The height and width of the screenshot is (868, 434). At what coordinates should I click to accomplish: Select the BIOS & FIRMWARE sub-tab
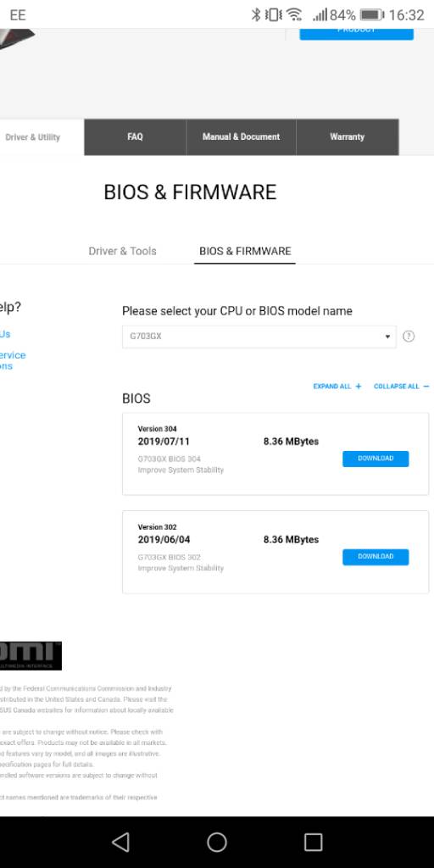click(x=245, y=251)
